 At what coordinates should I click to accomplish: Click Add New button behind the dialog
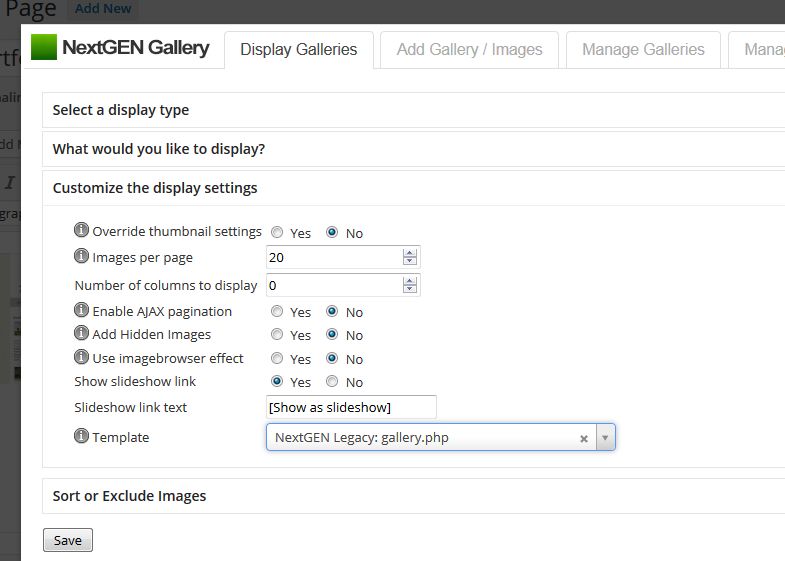[103, 9]
